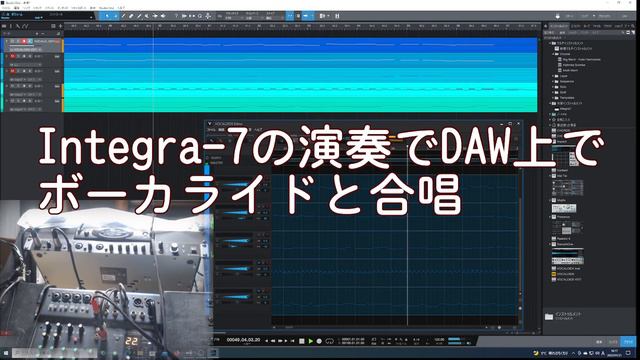The image size is (640, 360).
Task: Click the taskbar clock
Action: click(x=614, y=353)
